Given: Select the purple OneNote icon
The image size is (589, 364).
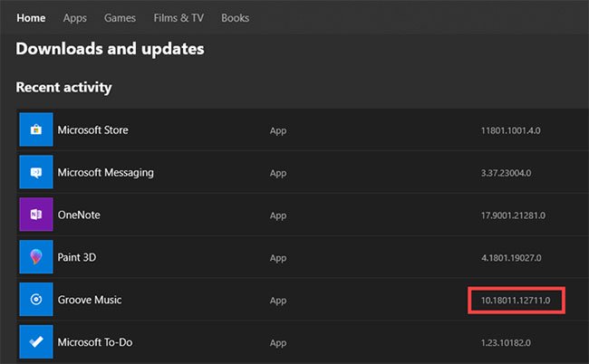Looking at the screenshot, I should pos(36,215).
